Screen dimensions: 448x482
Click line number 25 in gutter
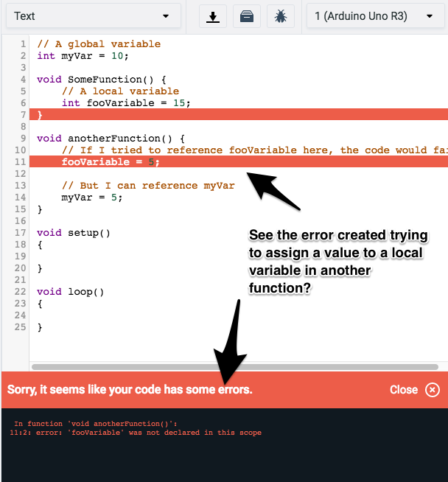point(21,327)
